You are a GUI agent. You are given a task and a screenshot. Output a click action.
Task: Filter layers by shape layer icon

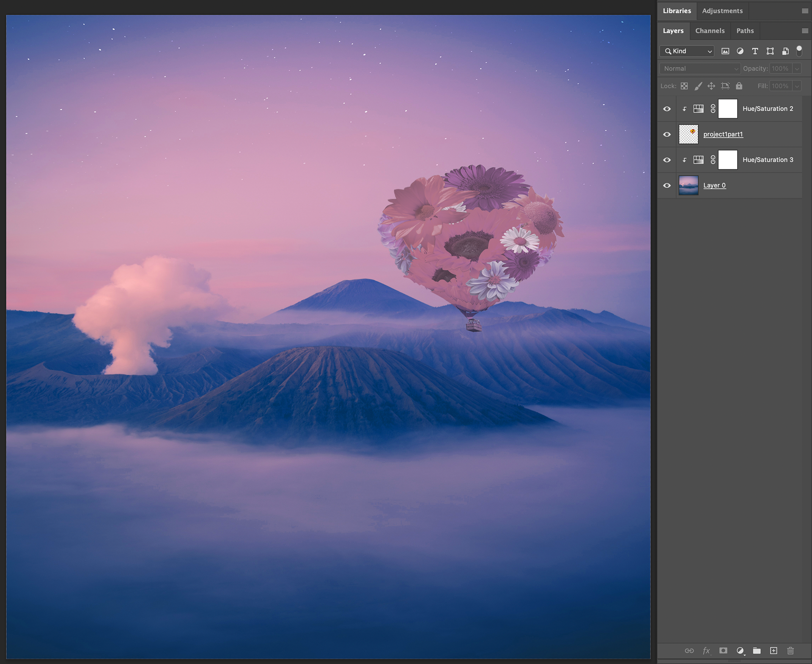click(770, 51)
